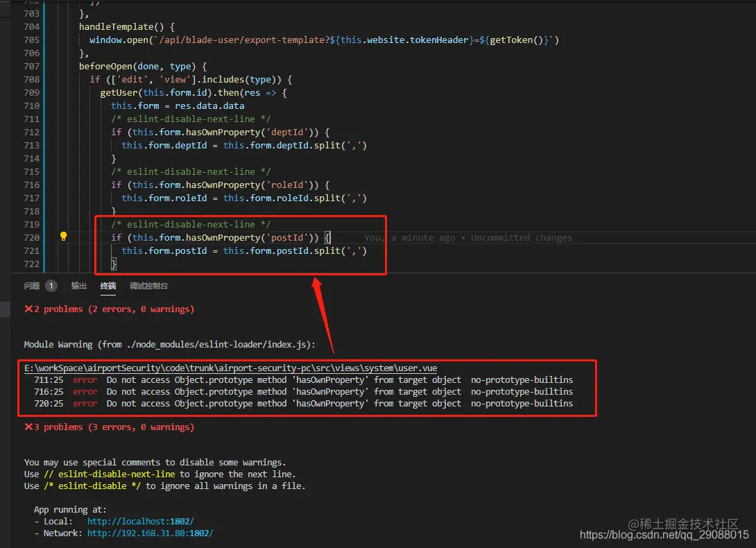The image size is (756, 548).
Task: Click the eslint-disable comment on line 719
Action: 191,224
